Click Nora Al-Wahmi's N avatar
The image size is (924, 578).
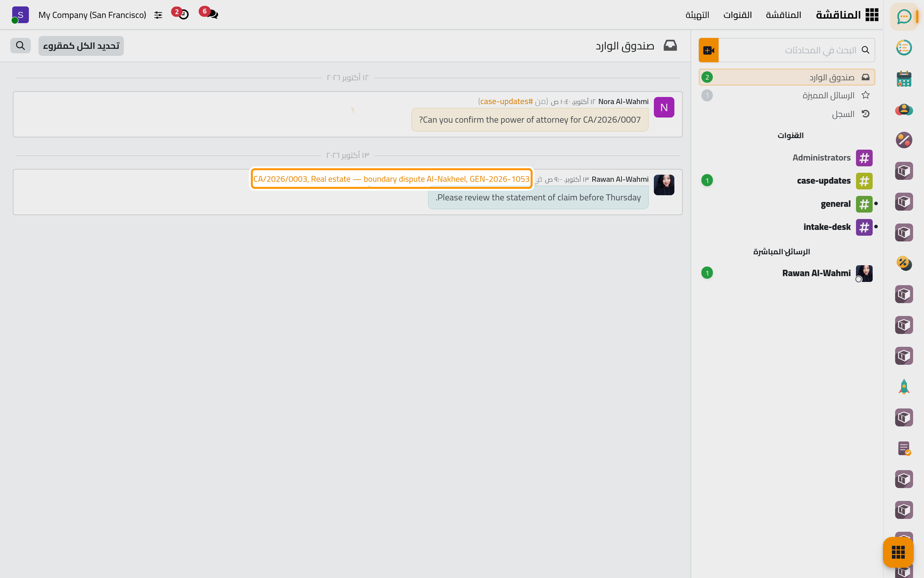(x=664, y=107)
